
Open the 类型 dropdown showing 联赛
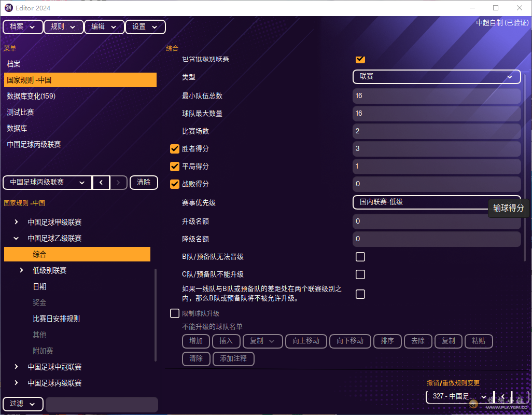coord(436,76)
